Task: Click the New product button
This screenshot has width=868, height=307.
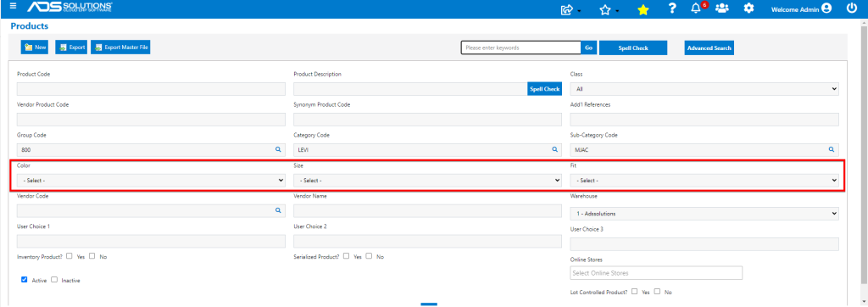Action: 35,47
